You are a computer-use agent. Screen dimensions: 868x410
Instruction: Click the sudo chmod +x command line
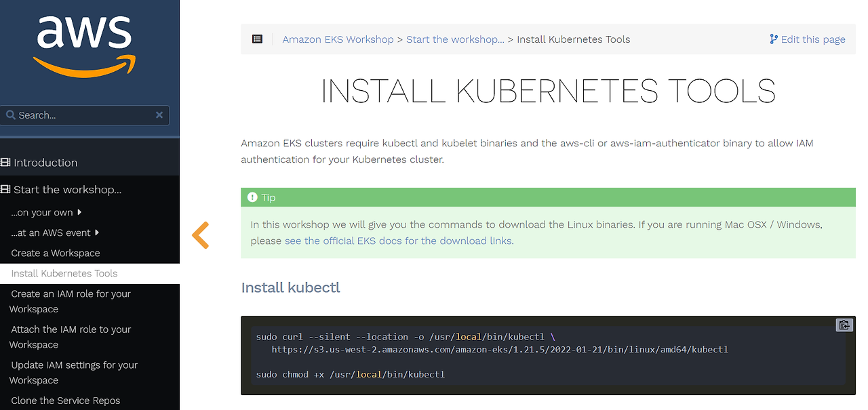351,374
